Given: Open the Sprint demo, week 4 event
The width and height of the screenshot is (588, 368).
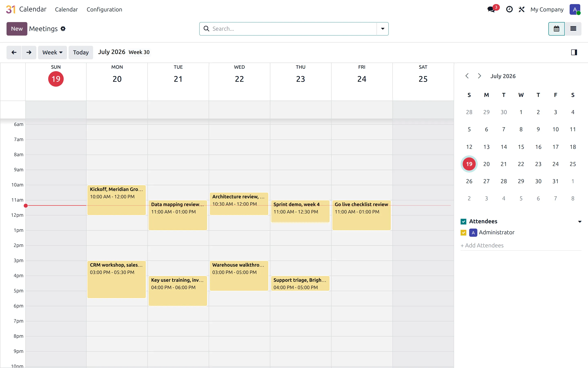Looking at the screenshot, I should [x=300, y=211].
